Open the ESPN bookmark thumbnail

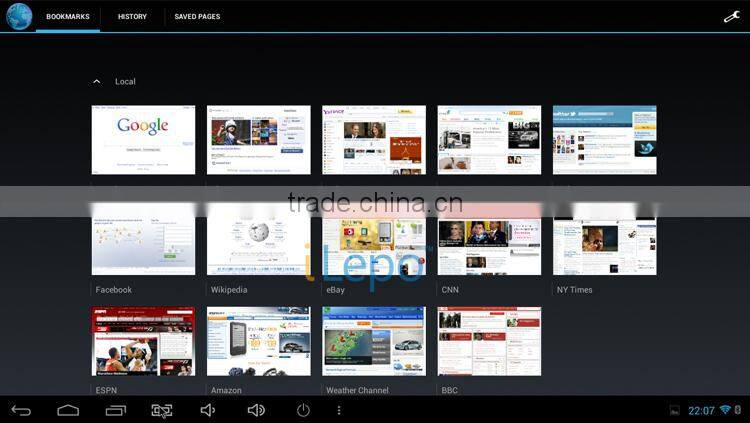coord(143,341)
